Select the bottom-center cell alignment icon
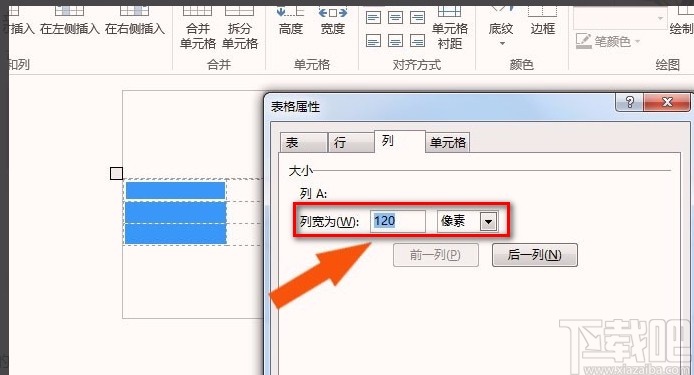Image resolution: width=694 pixels, height=375 pixels. pyautogui.click(x=395, y=41)
